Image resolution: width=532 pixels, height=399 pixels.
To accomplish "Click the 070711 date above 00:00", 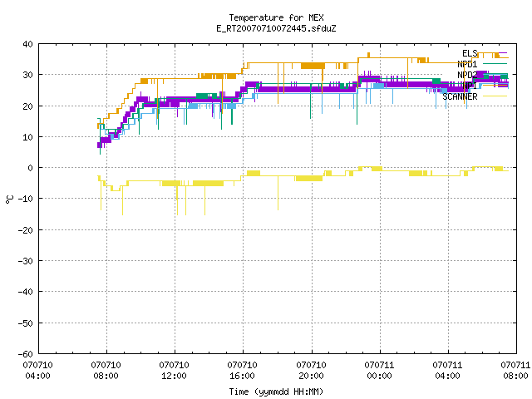I will pos(379,365).
